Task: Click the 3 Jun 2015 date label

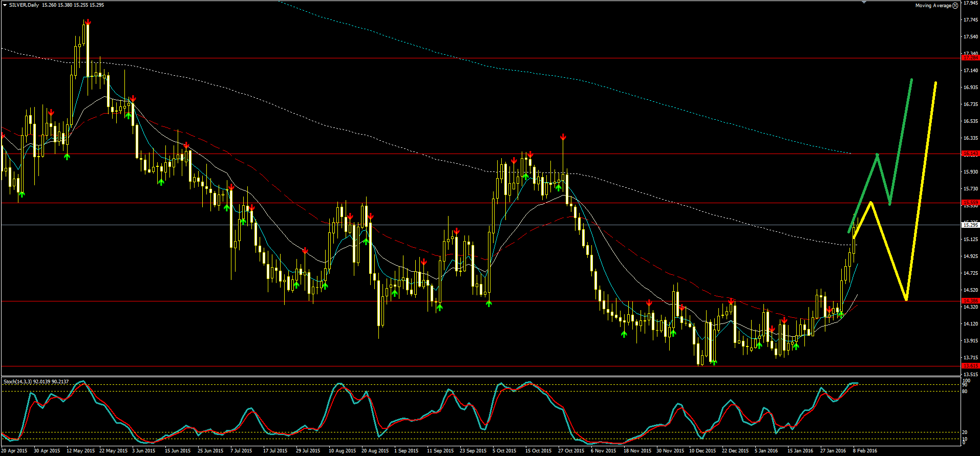Action: (144, 451)
